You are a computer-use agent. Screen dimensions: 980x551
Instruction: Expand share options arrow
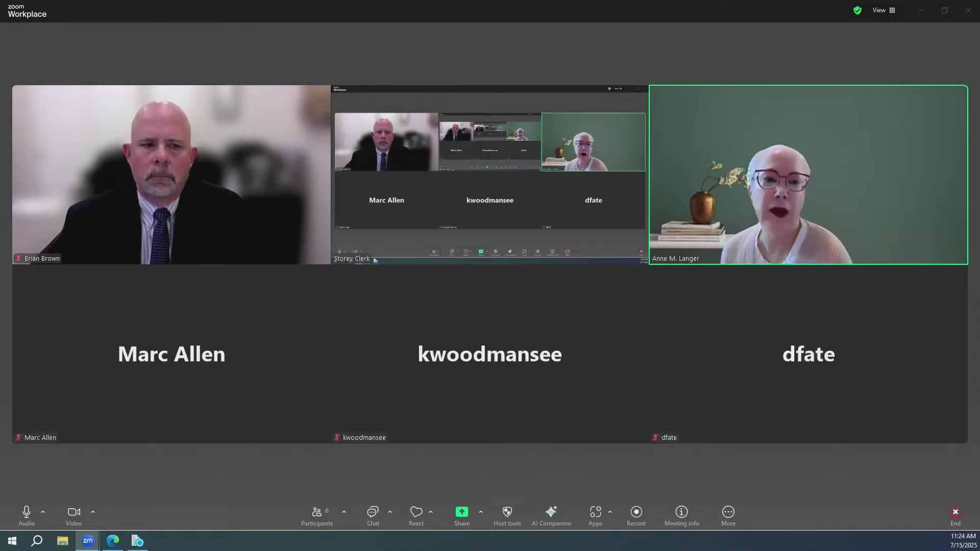pyautogui.click(x=481, y=512)
